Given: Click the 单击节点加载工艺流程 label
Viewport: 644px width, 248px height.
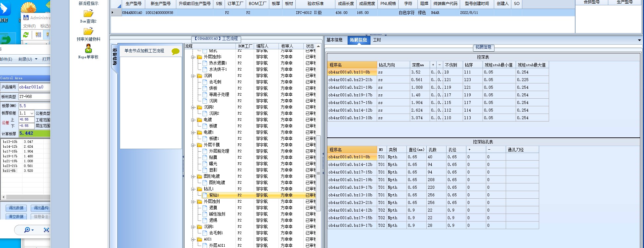Looking at the screenshot, I should tap(144, 51).
